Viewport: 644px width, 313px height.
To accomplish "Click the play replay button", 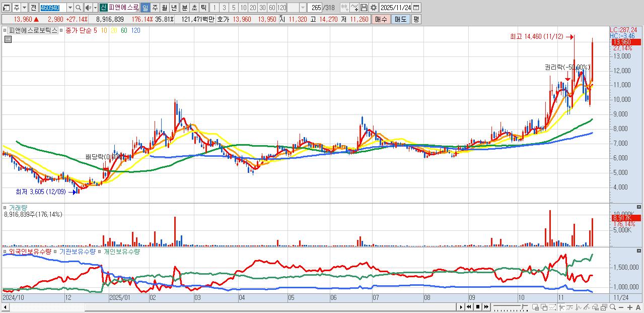I will [461, 307].
